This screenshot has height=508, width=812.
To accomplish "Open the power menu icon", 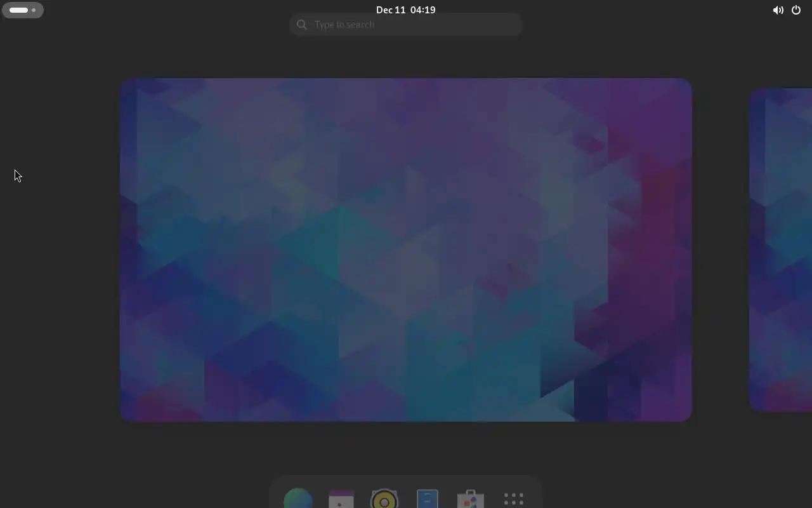I will coord(796,10).
